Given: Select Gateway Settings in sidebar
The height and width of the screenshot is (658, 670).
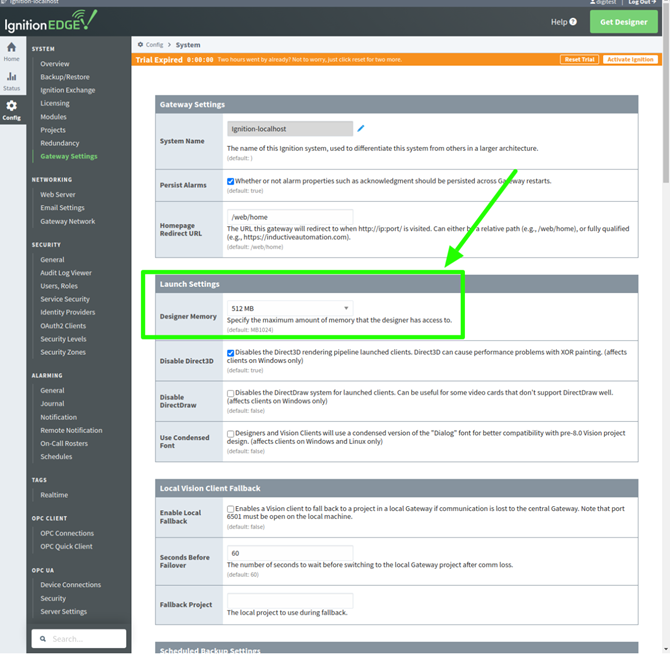Looking at the screenshot, I should 69,156.
